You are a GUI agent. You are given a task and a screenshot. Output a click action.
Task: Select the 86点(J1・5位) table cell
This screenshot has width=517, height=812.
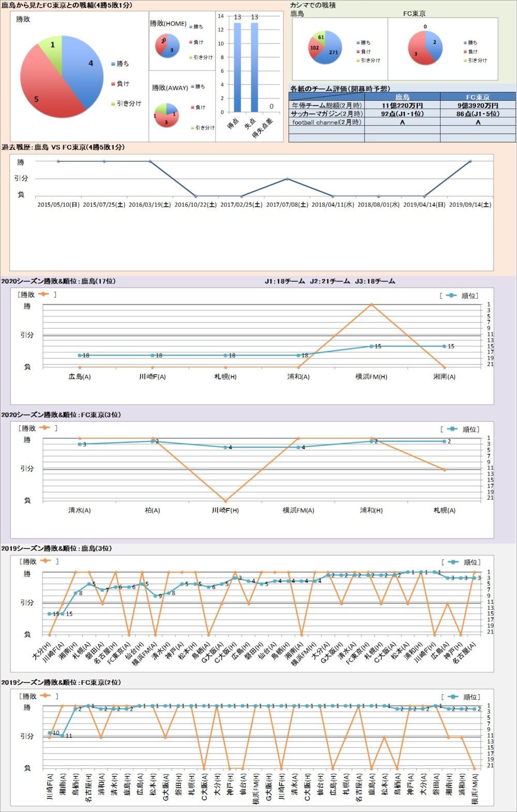[478, 114]
